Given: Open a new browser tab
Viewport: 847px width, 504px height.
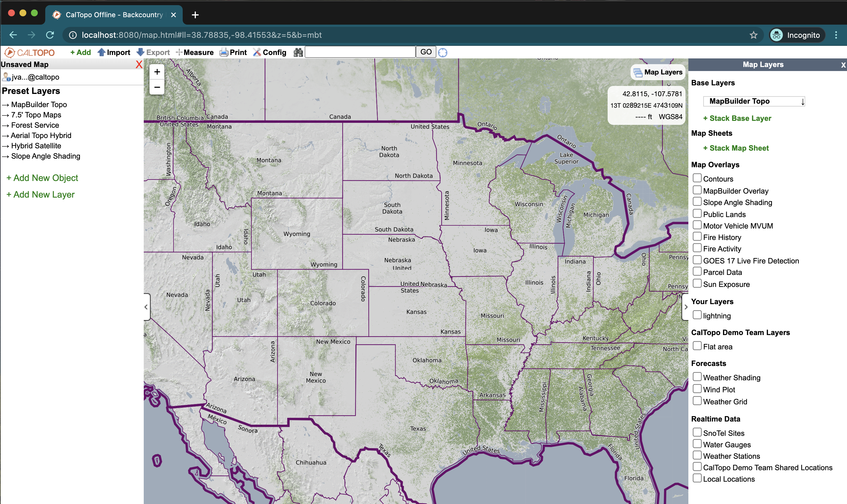Looking at the screenshot, I should click(195, 15).
